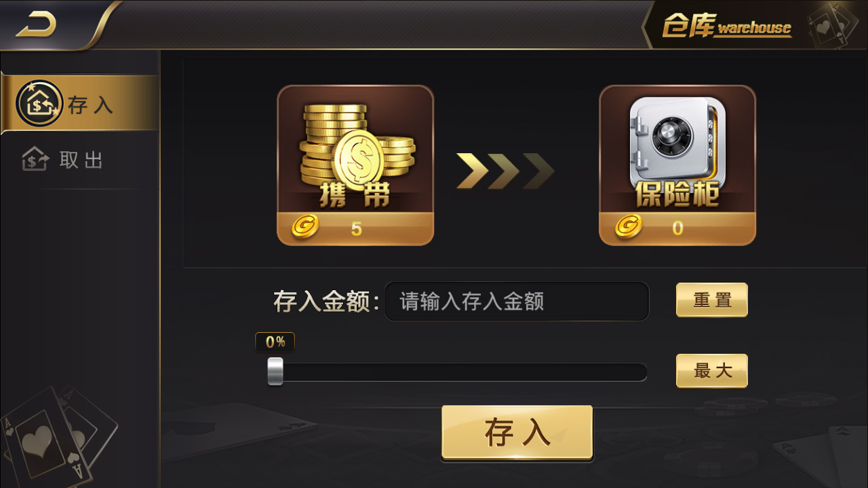The image size is (868, 488).
Task: Click the 仓库 warehouse title banner
Action: [x=727, y=27]
